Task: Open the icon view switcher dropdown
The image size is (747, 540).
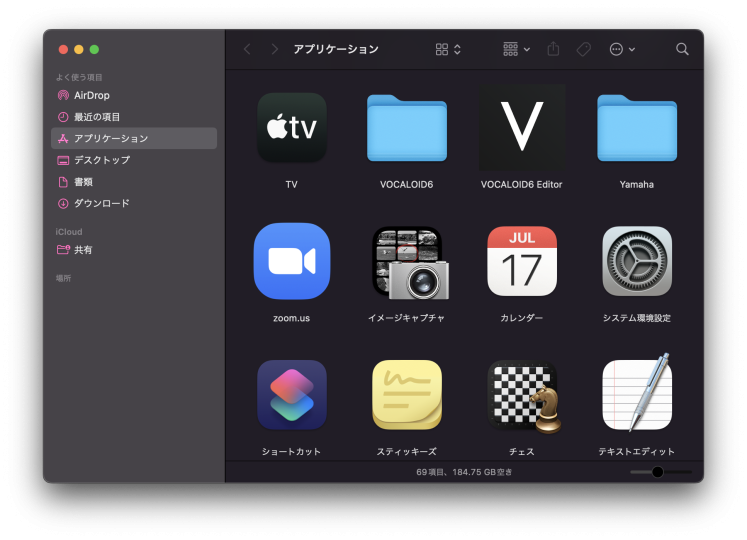Action: point(448,49)
